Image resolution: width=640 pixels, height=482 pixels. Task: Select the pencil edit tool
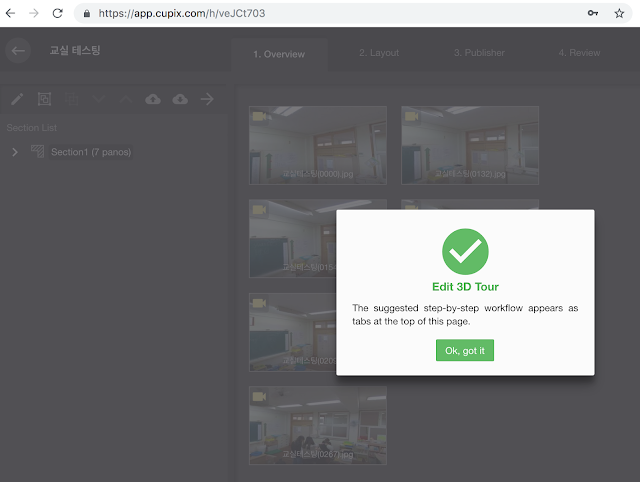(x=17, y=99)
